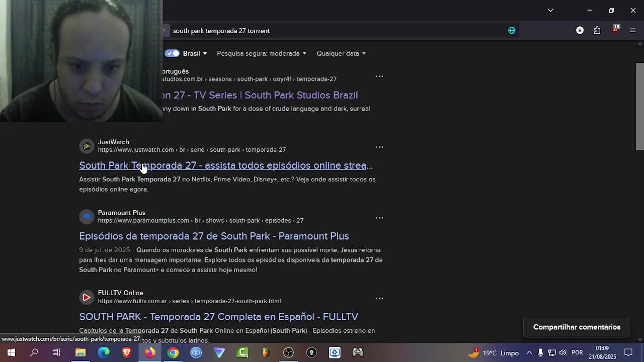The width and height of the screenshot is (644, 362).
Task: Click the uBlock extension icon with badge 18
Action: click(x=615, y=30)
